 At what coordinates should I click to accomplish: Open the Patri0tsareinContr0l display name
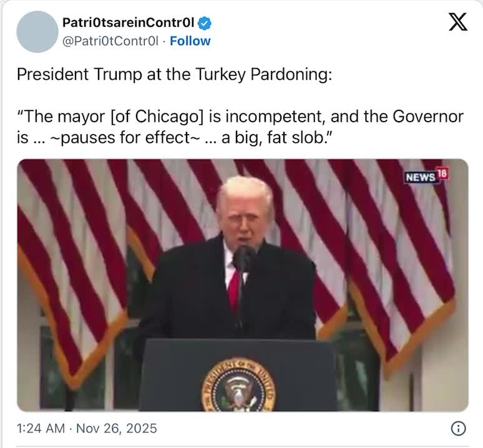click(x=128, y=22)
